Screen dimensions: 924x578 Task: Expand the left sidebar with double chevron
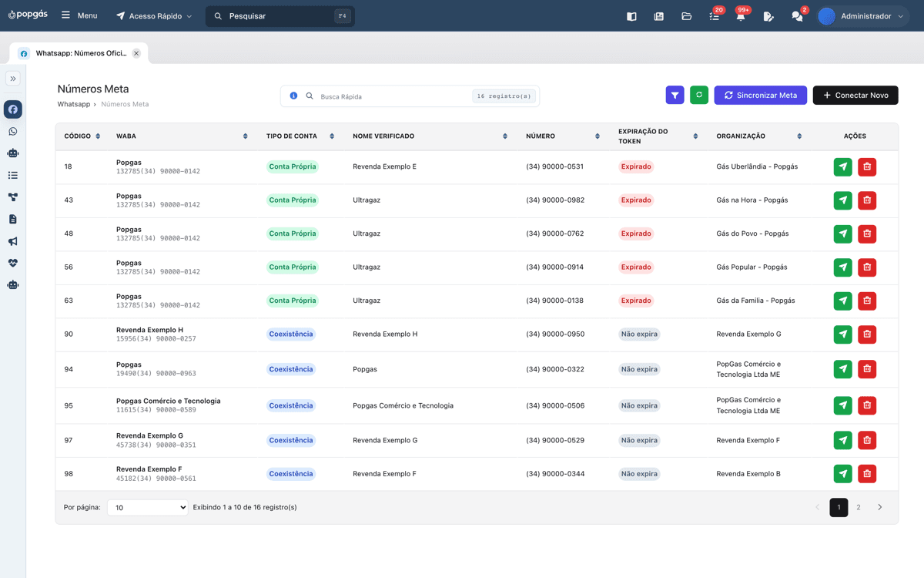click(13, 79)
